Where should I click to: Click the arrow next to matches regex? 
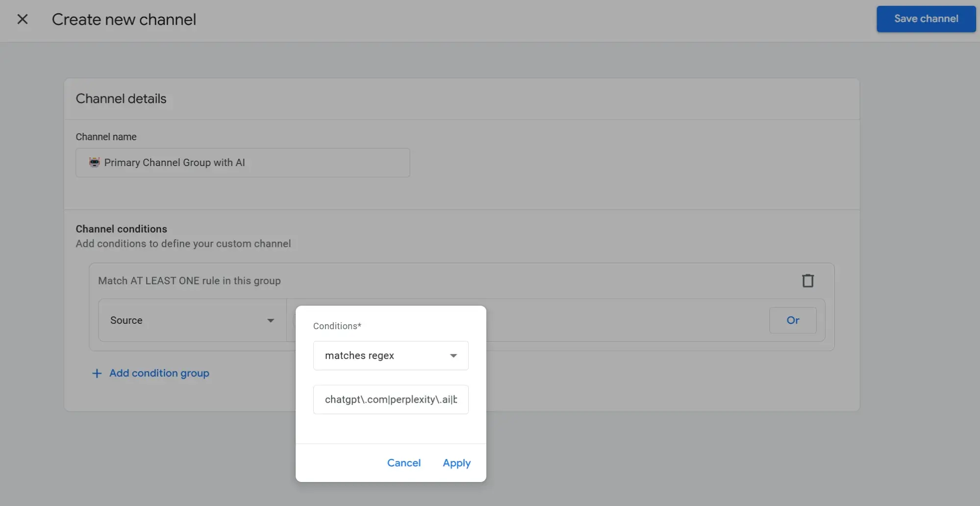(453, 356)
